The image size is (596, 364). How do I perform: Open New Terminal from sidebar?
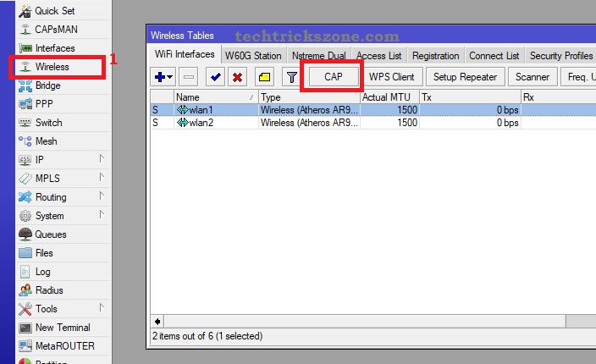62,328
